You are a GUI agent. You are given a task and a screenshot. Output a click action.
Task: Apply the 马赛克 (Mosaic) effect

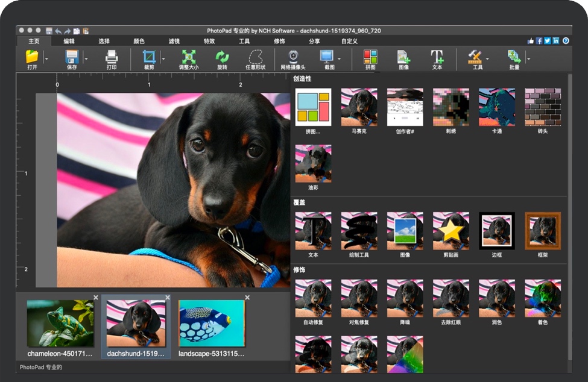(x=359, y=107)
